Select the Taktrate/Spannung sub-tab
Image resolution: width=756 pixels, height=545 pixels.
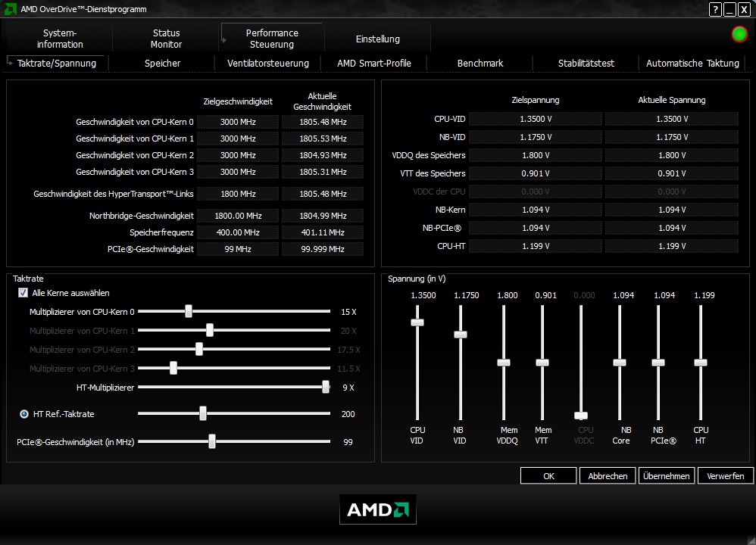pos(56,63)
